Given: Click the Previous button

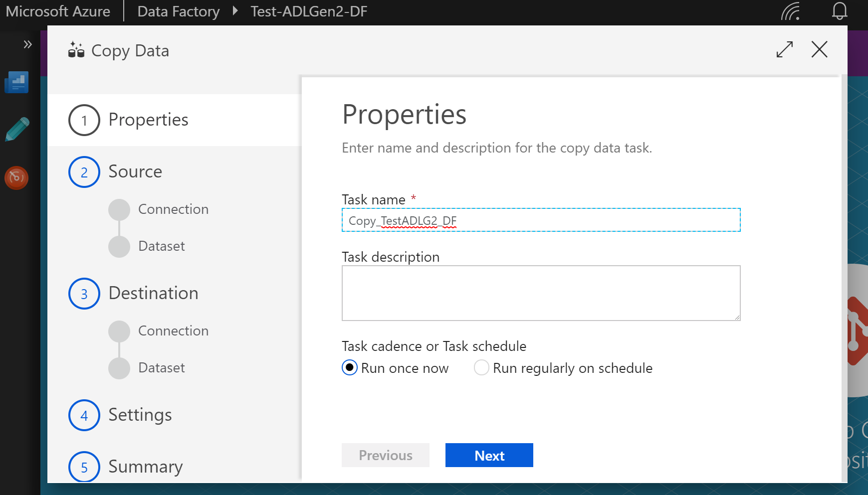Looking at the screenshot, I should click(385, 455).
